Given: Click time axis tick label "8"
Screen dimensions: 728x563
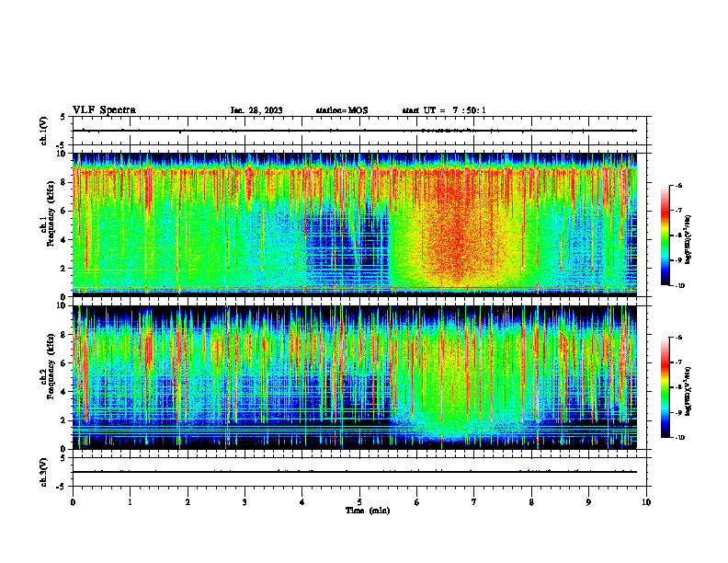Looking at the screenshot, I should click(x=531, y=502).
